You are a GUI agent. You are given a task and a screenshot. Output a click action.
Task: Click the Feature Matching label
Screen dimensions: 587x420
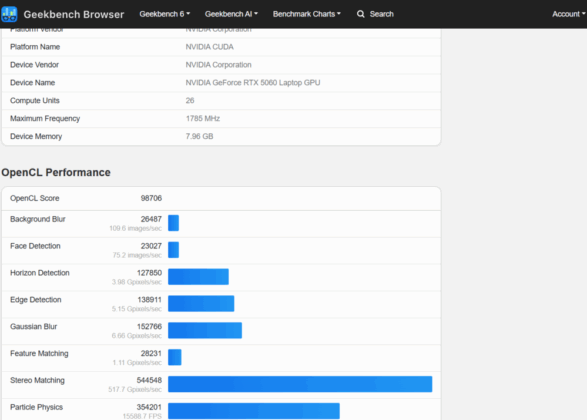coord(39,354)
